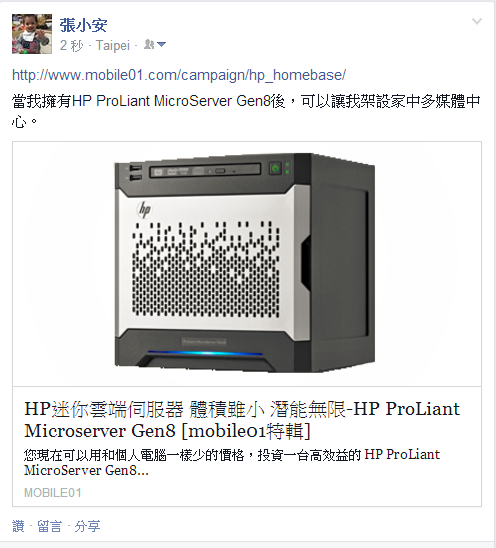Open the profile name 張小安
The image size is (496, 548).
[83, 25]
